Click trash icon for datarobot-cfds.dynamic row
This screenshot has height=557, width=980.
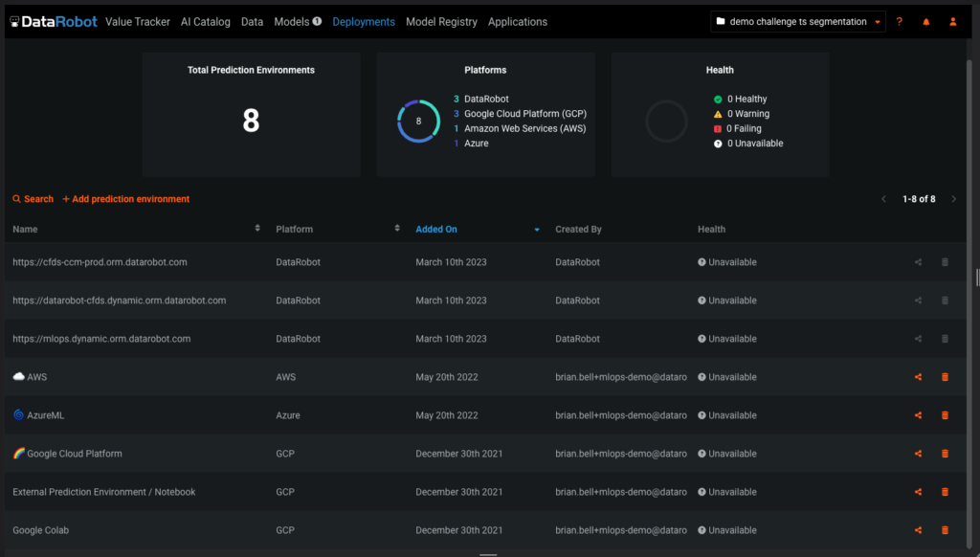tap(945, 301)
